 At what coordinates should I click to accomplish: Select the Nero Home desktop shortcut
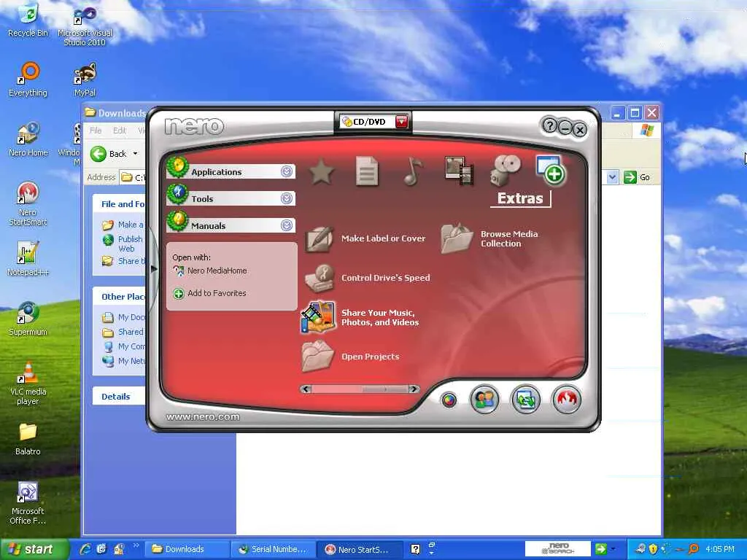[28, 139]
